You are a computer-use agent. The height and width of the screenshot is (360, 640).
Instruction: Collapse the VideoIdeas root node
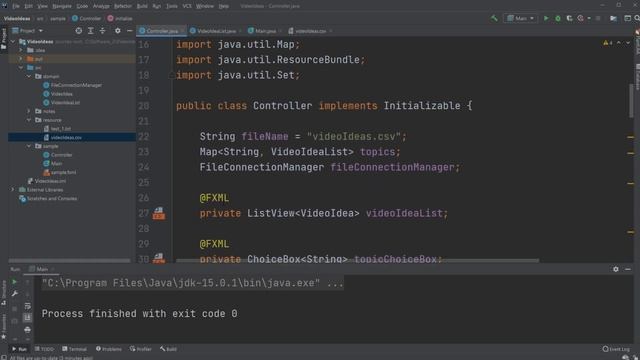click(x=13, y=42)
